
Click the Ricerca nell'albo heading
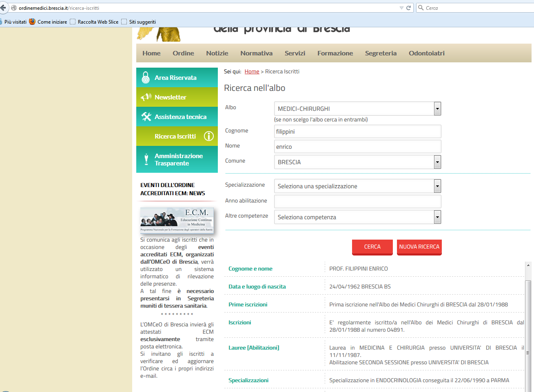point(255,88)
